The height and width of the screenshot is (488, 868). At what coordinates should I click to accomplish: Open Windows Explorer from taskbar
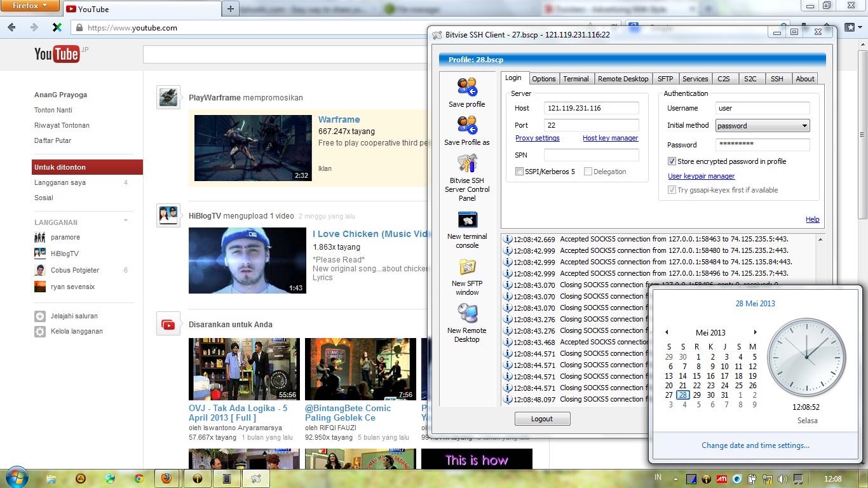[51, 478]
